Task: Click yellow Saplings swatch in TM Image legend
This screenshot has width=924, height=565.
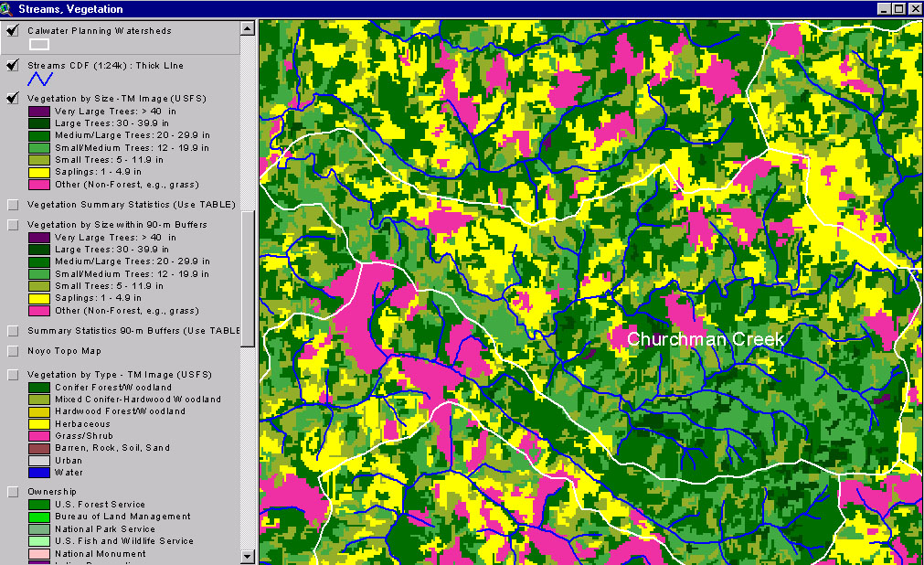Action: (x=39, y=172)
